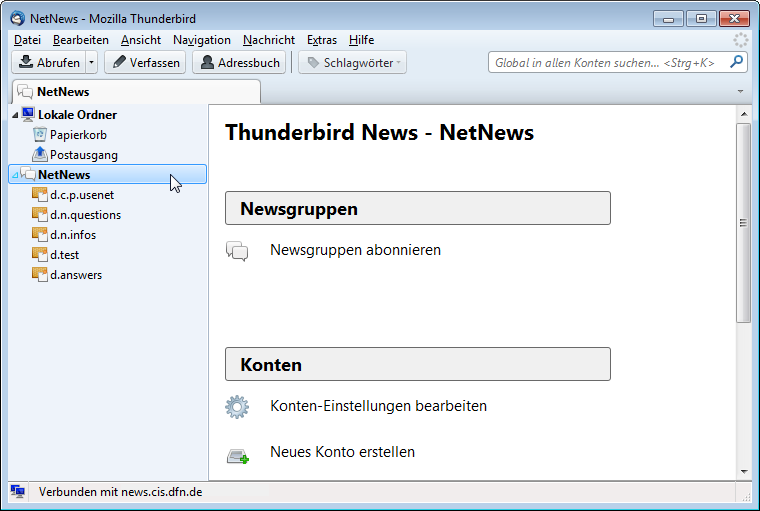
Task: Click the heading 'Thunderbird News - NetNews'
Action: pos(380,132)
